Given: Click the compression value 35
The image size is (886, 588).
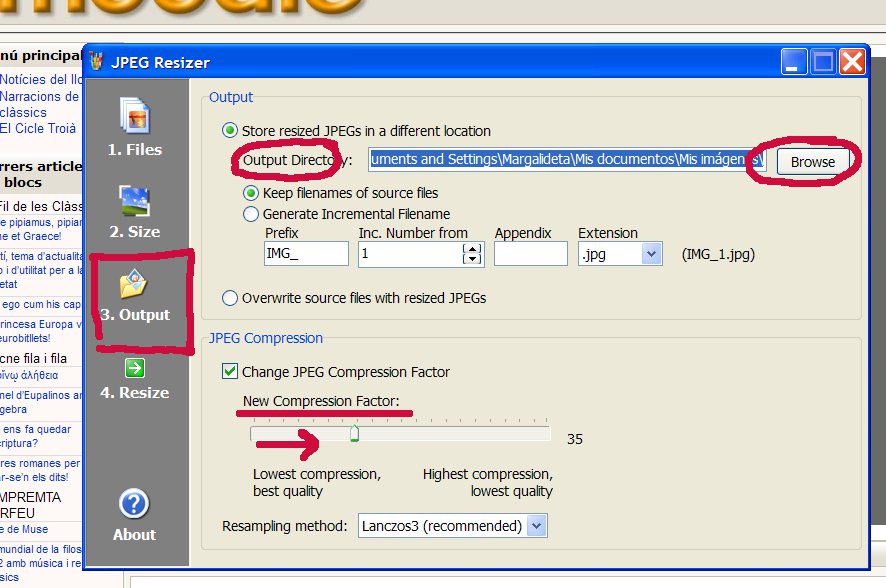Looking at the screenshot, I should (575, 439).
